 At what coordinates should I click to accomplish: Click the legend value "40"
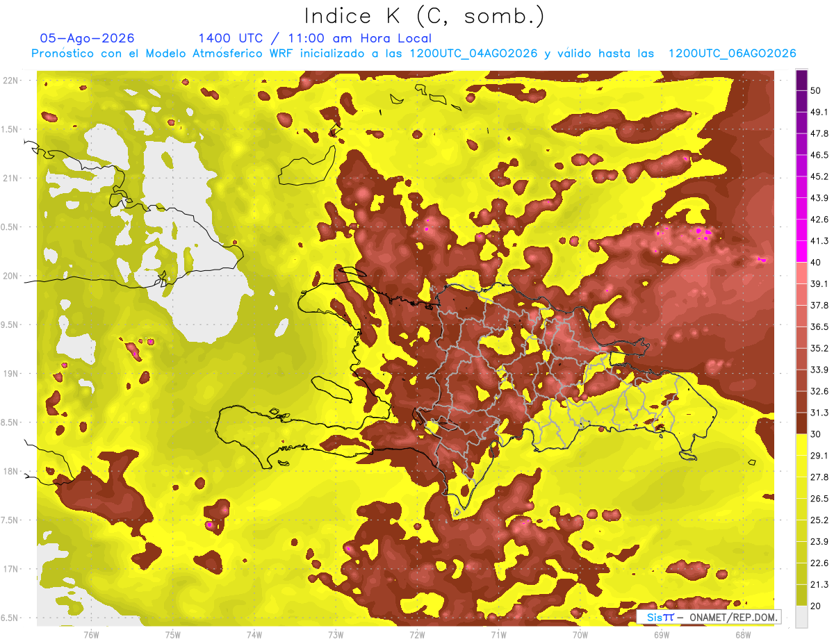(x=817, y=262)
